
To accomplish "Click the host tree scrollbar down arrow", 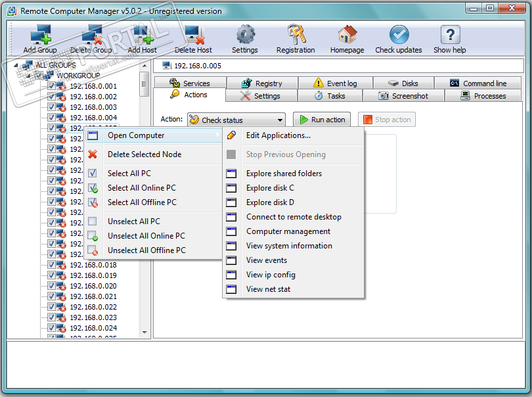I will pos(144,333).
